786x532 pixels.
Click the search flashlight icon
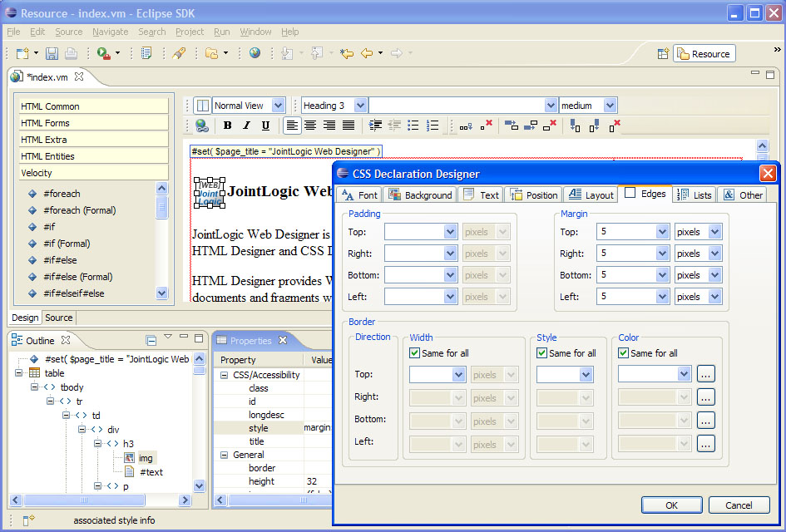179,53
